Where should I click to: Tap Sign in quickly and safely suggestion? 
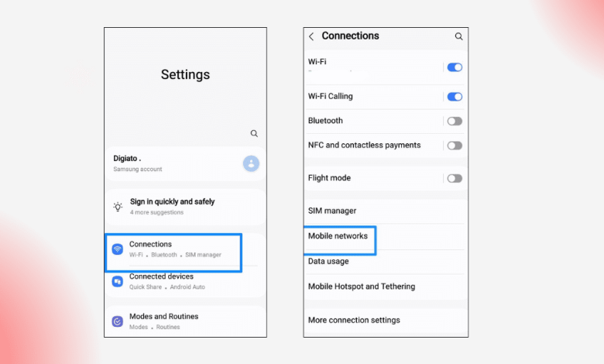[x=172, y=206]
